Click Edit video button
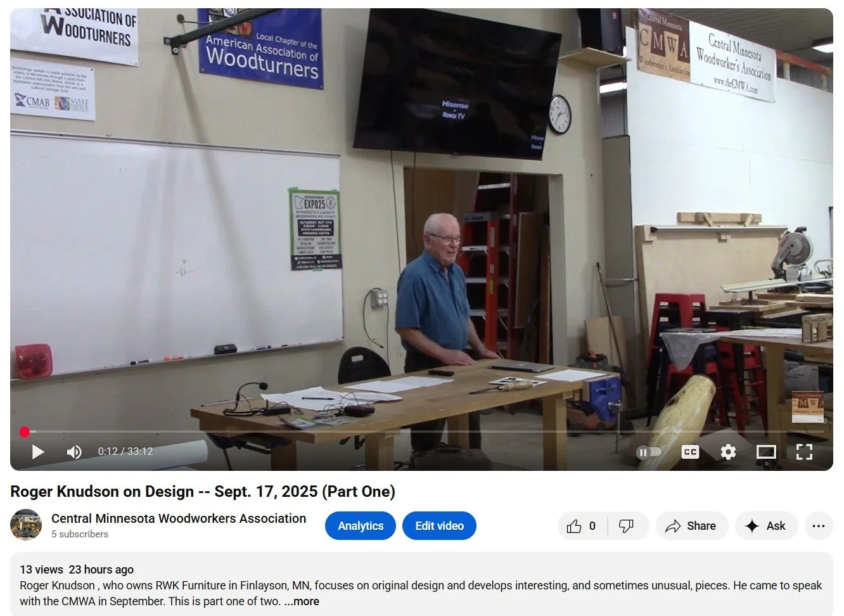This screenshot has height=616, width=844. pyautogui.click(x=439, y=526)
